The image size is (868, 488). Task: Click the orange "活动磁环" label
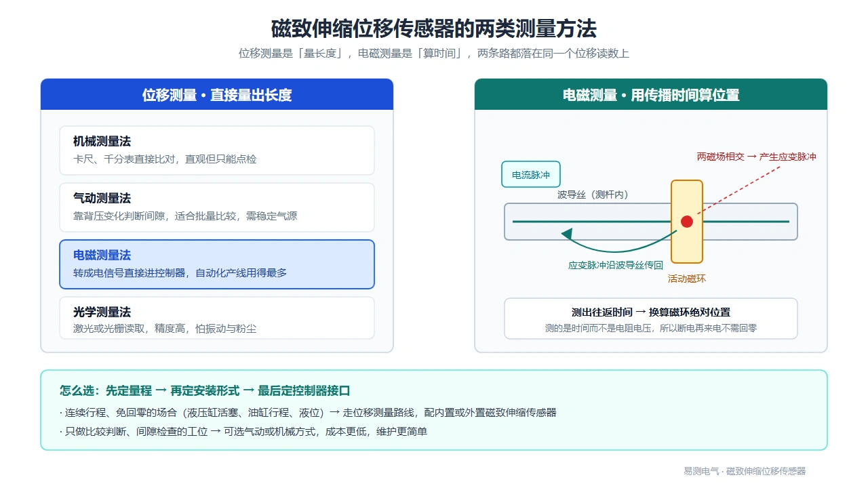click(687, 279)
